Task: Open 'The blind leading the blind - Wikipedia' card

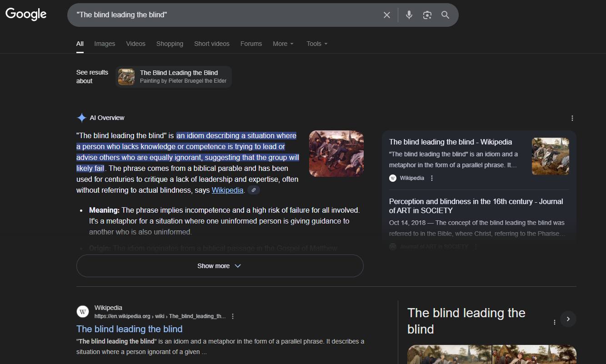Action: (451, 142)
